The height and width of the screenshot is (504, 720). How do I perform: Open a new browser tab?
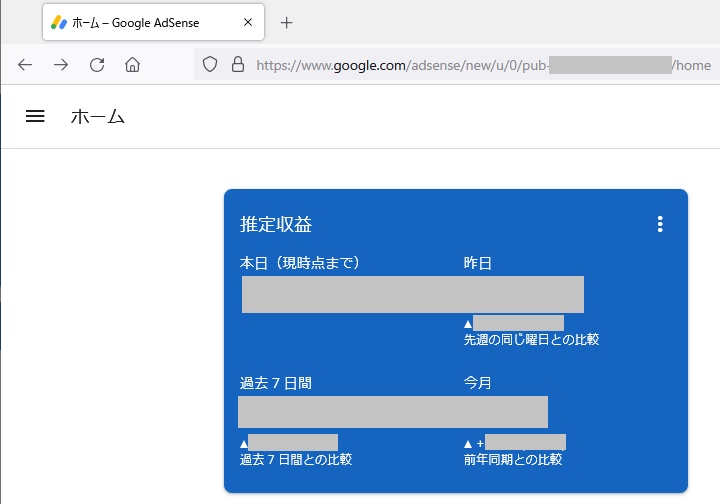pos(287,22)
